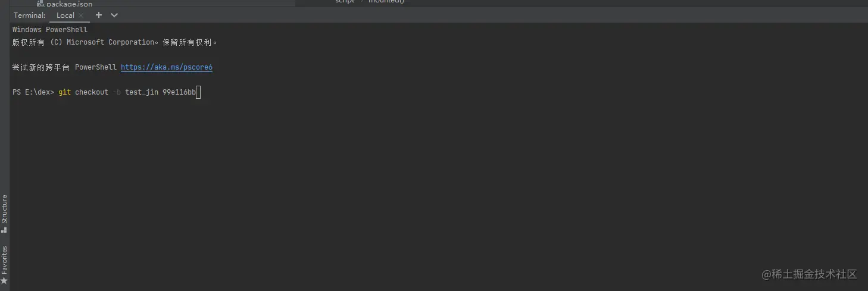Place cursor at the terminal input caret

click(x=198, y=92)
